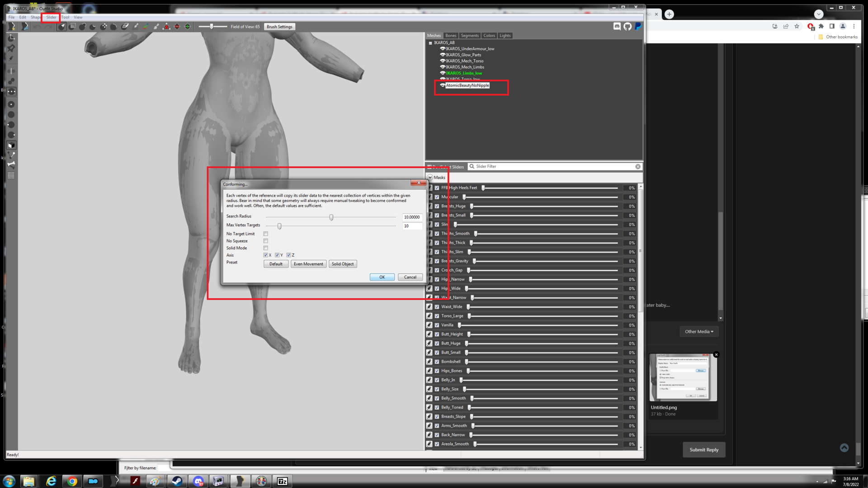Image resolution: width=868 pixels, height=488 pixels.
Task: Click OK in the Conforming dialog
Action: tap(382, 277)
